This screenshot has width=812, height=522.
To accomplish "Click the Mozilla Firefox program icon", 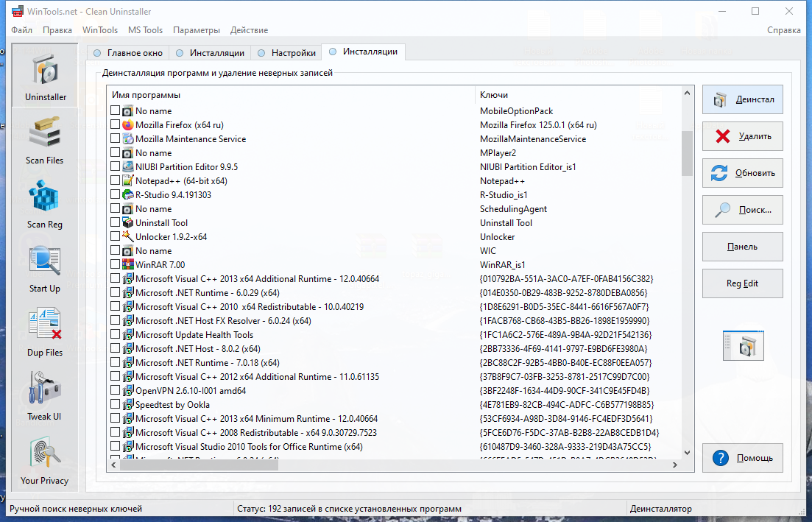I will (128, 125).
